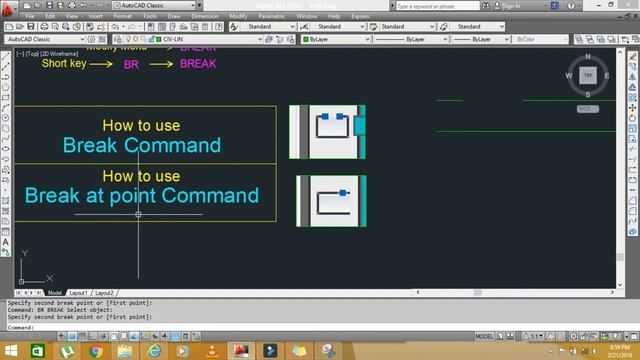Image resolution: width=640 pixels, height=360 pixels.
Task: Open the Properties palette icon
Action: (x=151, y=27)
